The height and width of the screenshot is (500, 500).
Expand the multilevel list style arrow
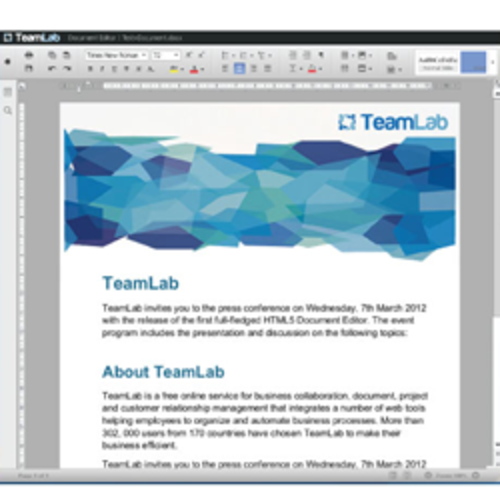270,56
